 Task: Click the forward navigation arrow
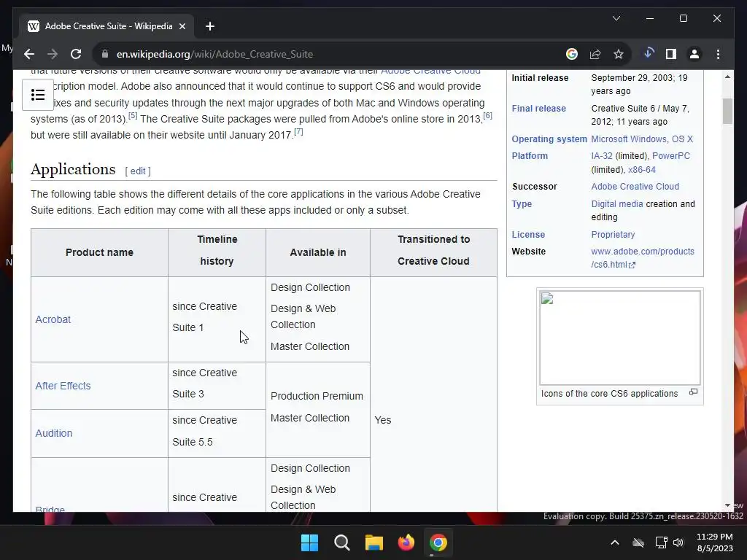tap(53, 54)
